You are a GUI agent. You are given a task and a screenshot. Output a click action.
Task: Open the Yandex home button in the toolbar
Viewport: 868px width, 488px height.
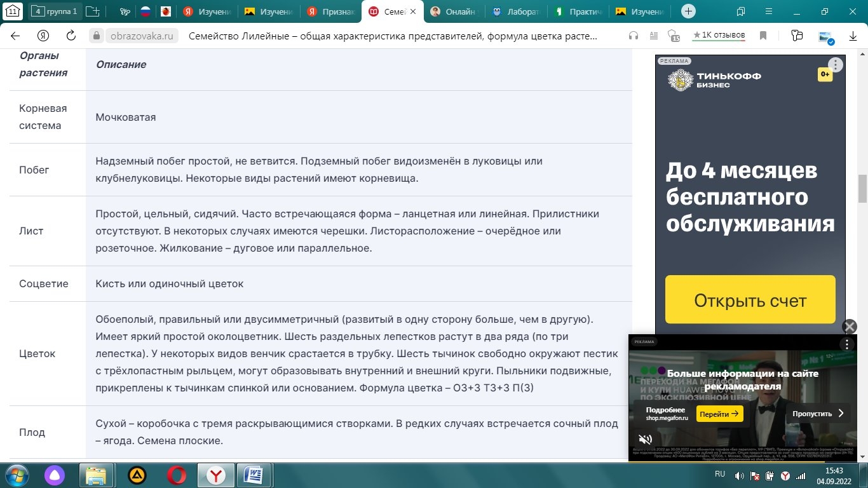coord(43,36)
